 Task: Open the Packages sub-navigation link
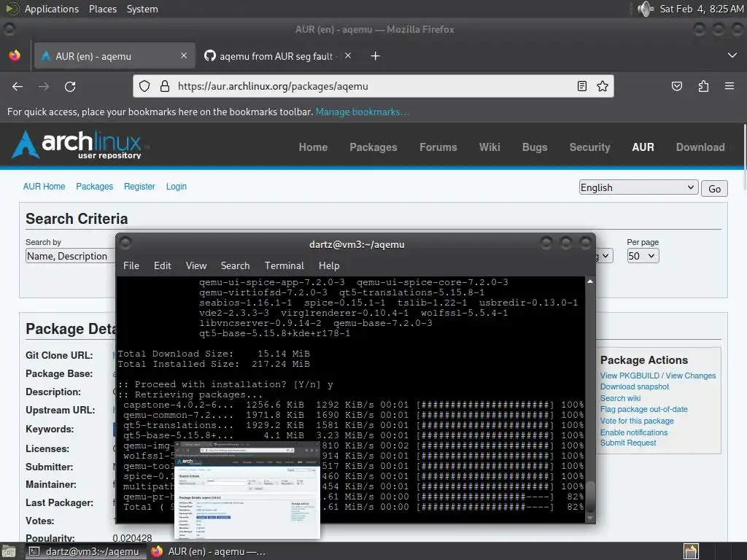(x=94, y=187)
